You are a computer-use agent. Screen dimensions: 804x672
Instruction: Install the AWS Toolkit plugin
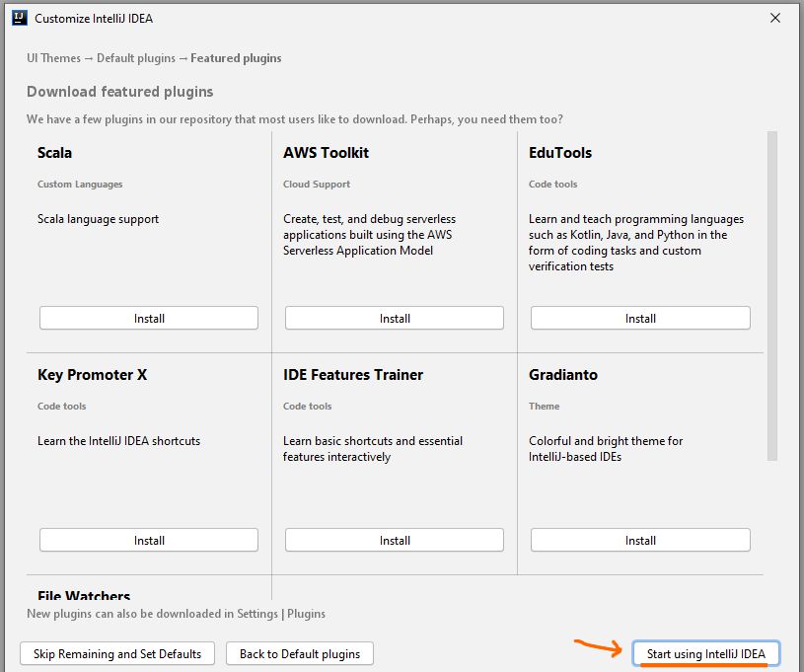point(395,318)
